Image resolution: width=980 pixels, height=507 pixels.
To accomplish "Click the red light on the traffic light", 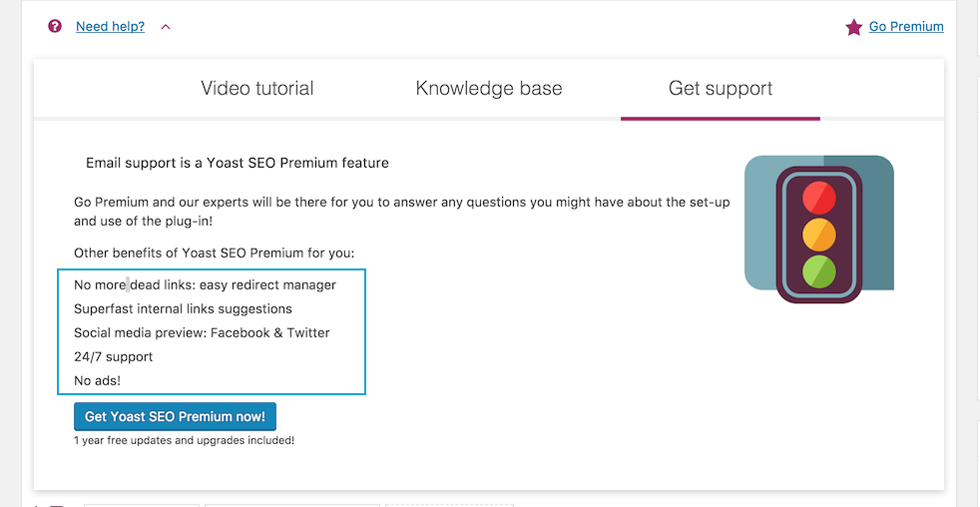I will click(818, 194).
